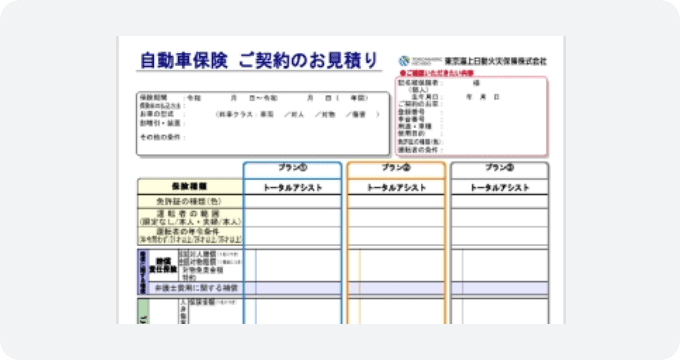This screenshot has width=680, height=360.
Task: Click トータルアシスト under プラン③
Action: tap(500, 187)
